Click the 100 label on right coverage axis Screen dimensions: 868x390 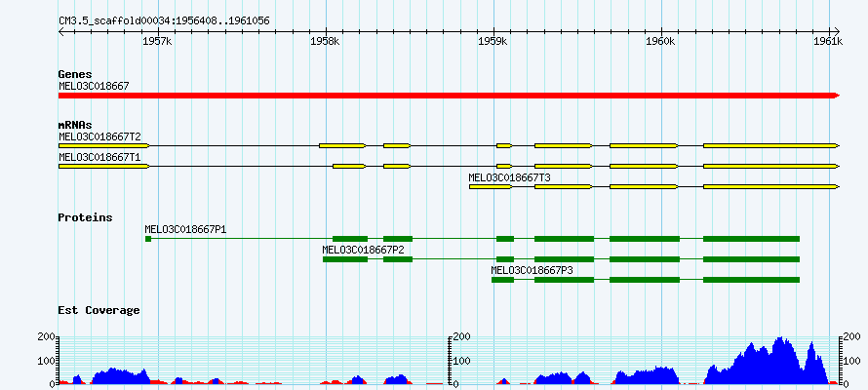pyautogui.click(x=851, y=361)
